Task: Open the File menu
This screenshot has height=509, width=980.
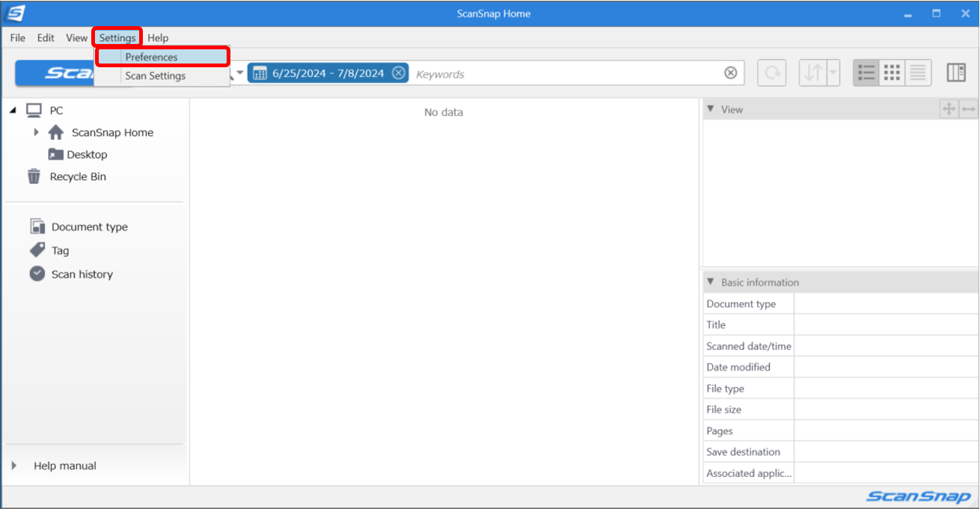Action: pyautogui.click(x=18, y=37)
